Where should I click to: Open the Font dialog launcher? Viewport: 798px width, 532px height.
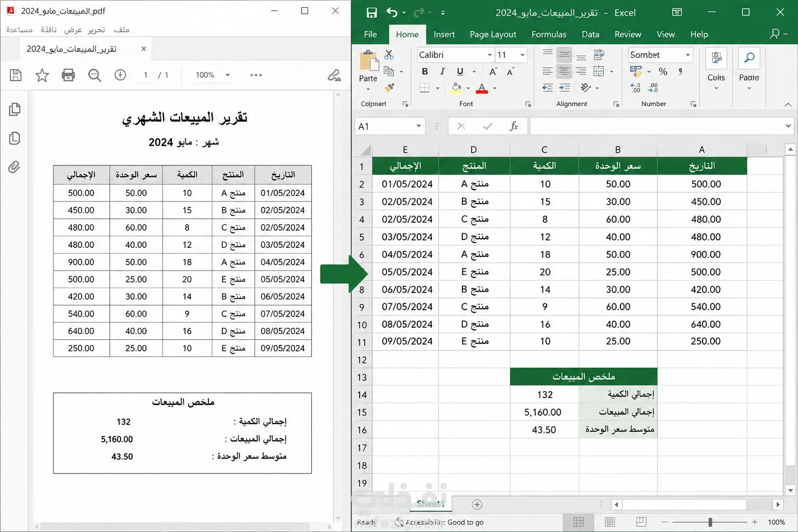(x=528, y=104)
